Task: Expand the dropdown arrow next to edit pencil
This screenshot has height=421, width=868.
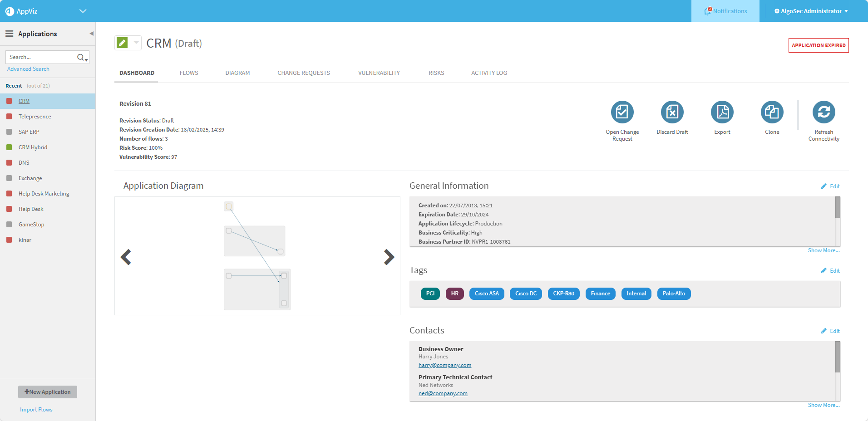Action: (x=136, y=43)
